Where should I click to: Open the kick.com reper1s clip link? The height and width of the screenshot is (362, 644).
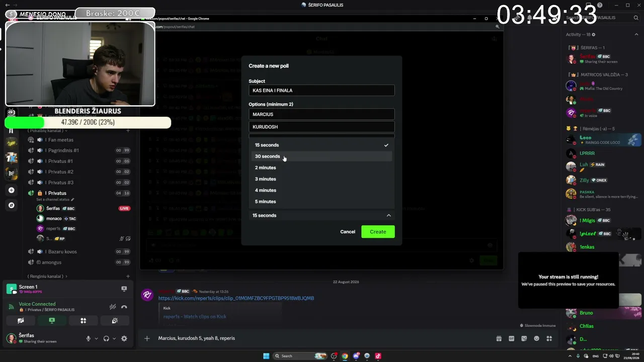[x=236, y=298]
